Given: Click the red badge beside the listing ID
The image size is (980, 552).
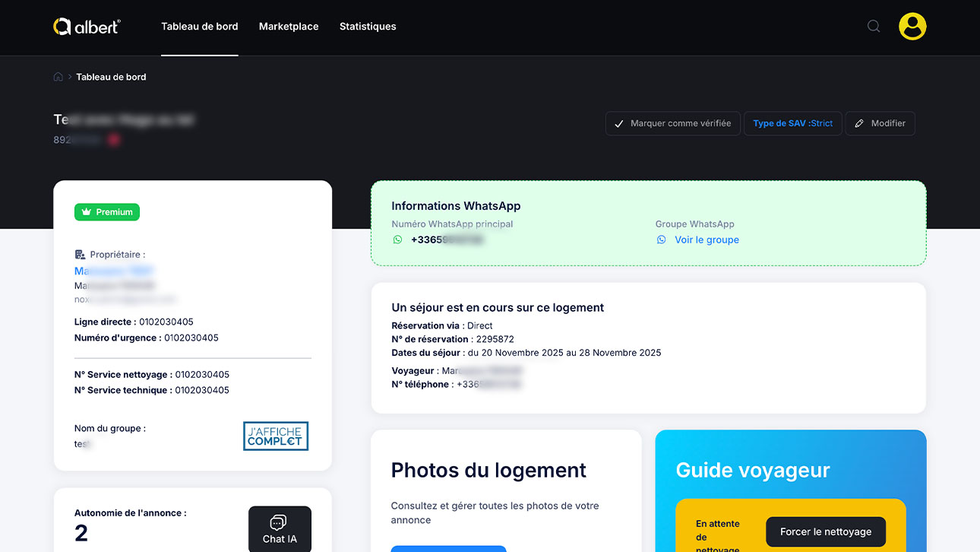Looking at the screenshot, I should 113,140.
